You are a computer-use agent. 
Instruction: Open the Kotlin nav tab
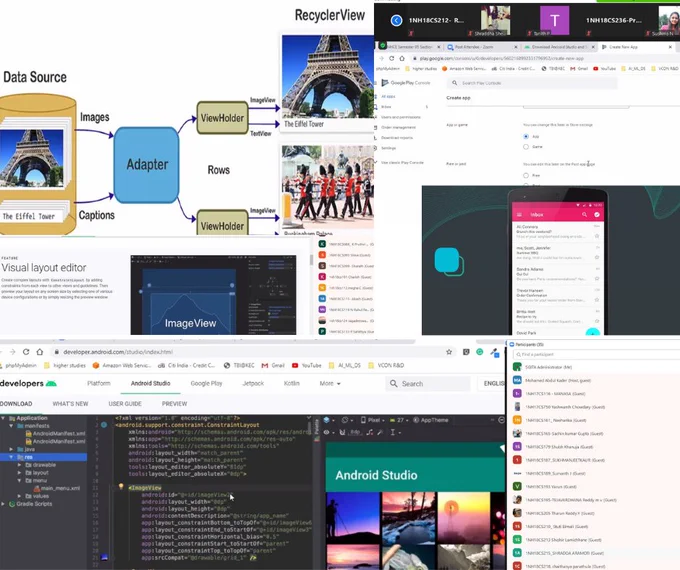(x=291, y=383)
